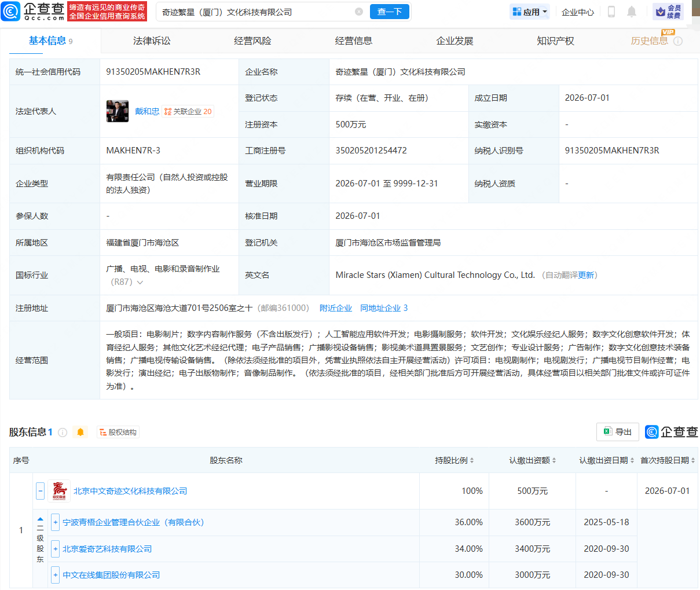Image resolution: width=700 pixels, height=590 pixels.
Task: Switch to 企业发展 tab
Action: pos(455,41)
